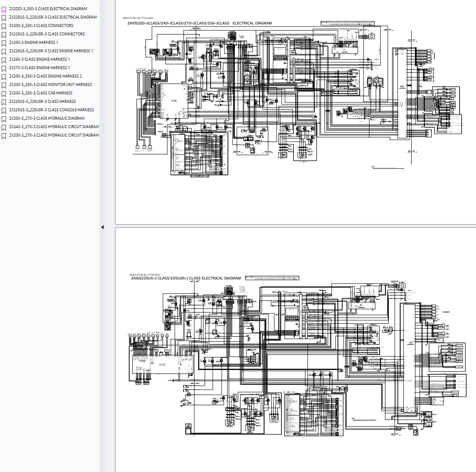Click bookmark icon beside ZX240-3_270-3 CLASS HYDRAULIC CIRCUIT DIAGRAM

click(4, 128)
